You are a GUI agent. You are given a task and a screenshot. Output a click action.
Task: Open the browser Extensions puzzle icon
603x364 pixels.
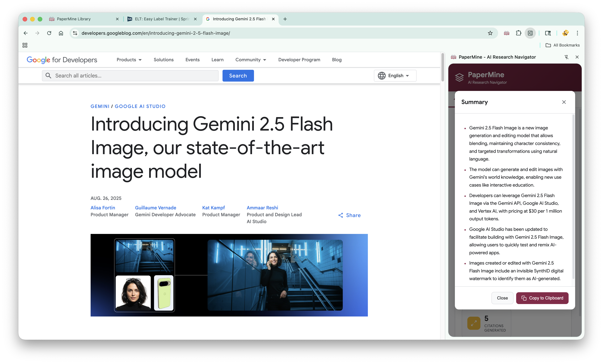pyautogui.click(x=518, y=33)
